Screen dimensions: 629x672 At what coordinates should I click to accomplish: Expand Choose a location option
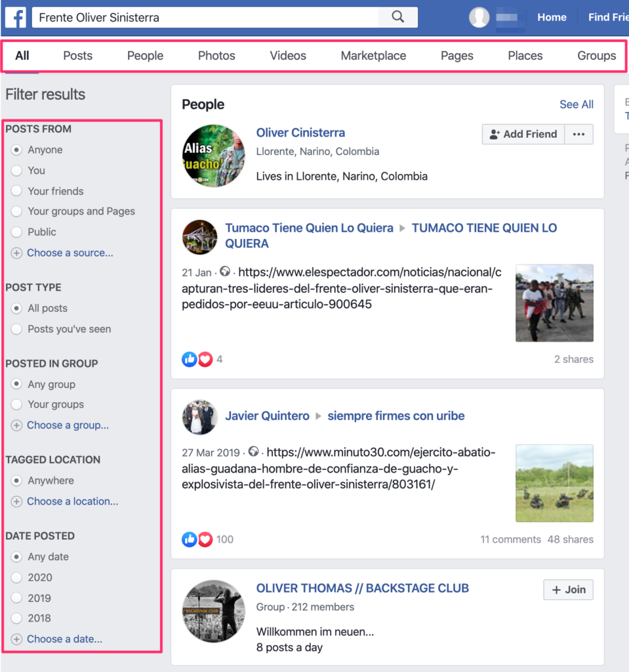pyautogui.click(x=72, y=501)
